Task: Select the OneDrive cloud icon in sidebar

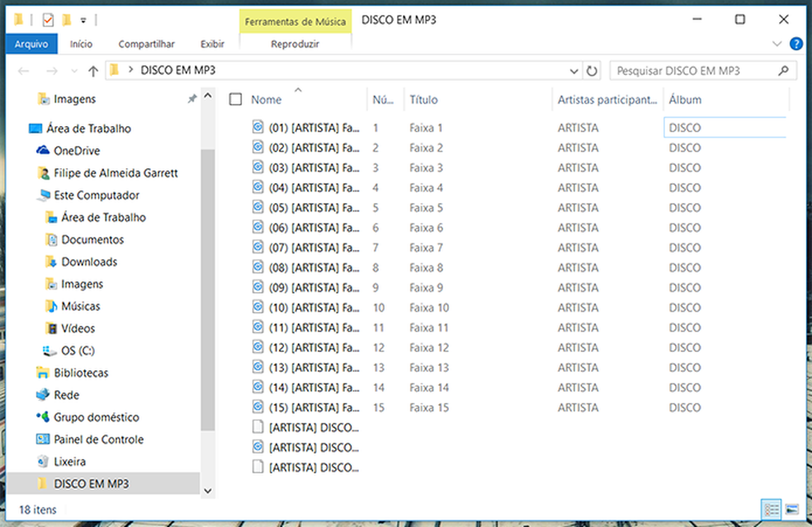Action: coord(43,151)
